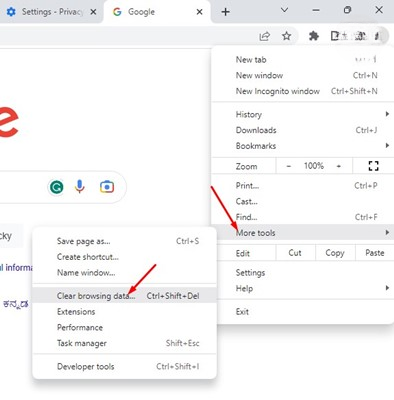Expand the More tools submenu
394x400 pixels.
303,233
